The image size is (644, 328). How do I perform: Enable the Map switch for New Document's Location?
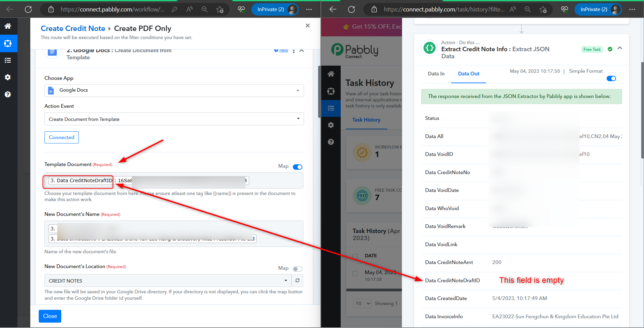(298, 269)
